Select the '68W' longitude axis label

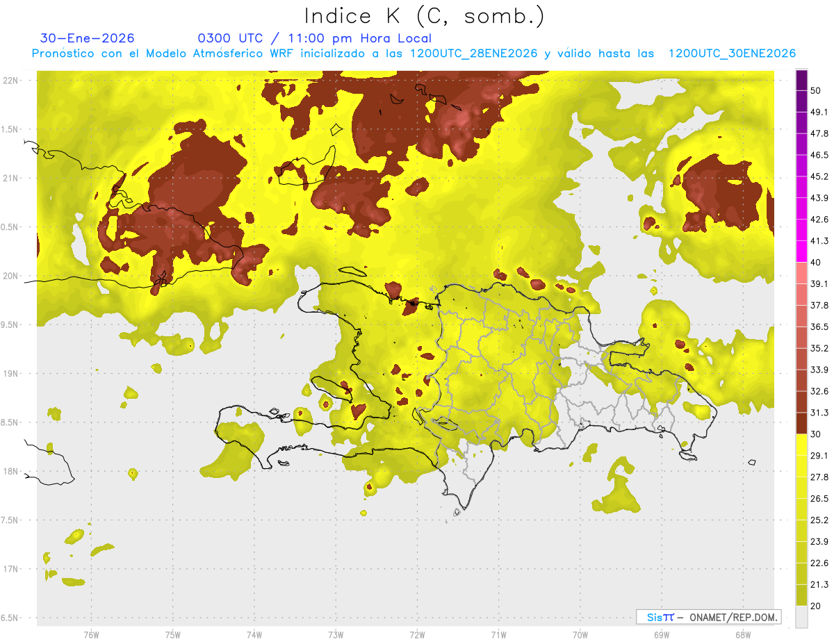742,634
